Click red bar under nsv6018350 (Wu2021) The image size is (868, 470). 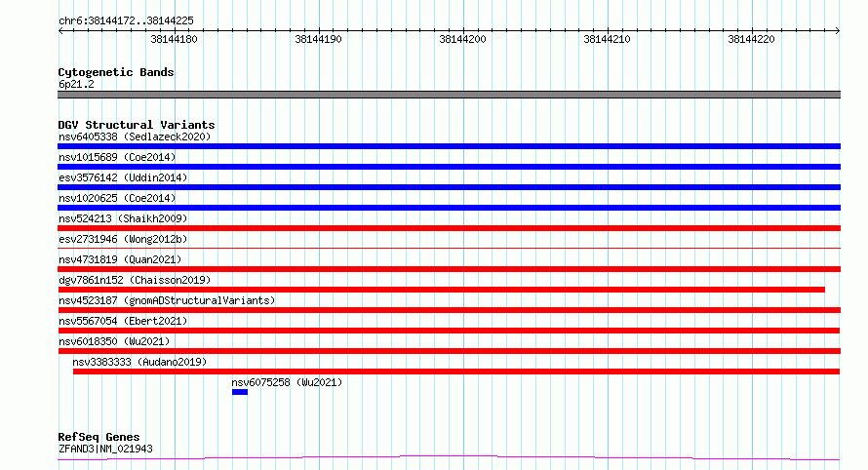click(449, 351)
